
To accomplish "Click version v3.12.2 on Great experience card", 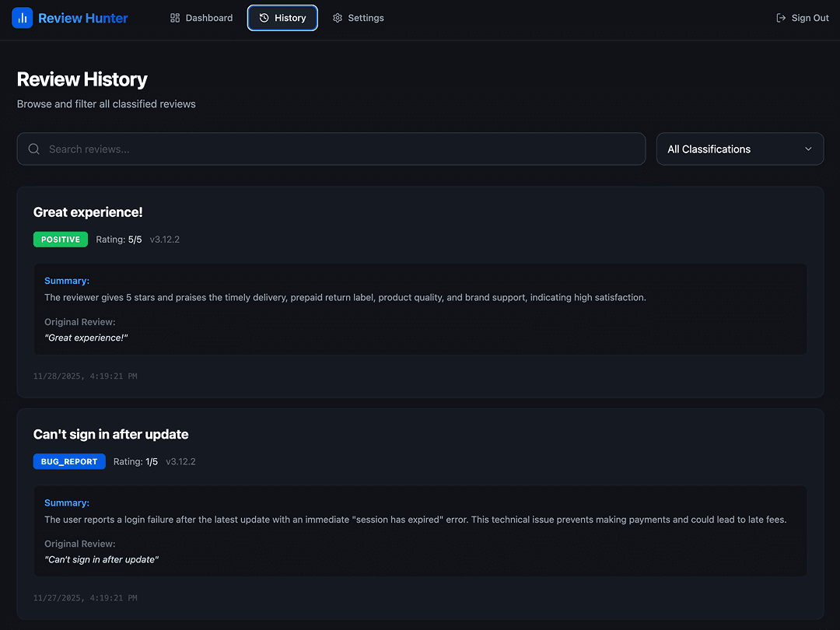I will [x=164, y=240].
